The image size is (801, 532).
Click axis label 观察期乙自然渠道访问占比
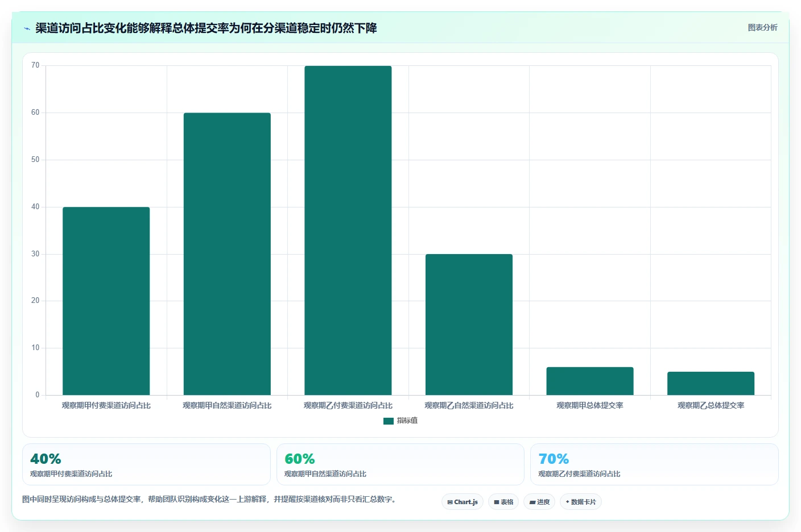coord(469,406)
